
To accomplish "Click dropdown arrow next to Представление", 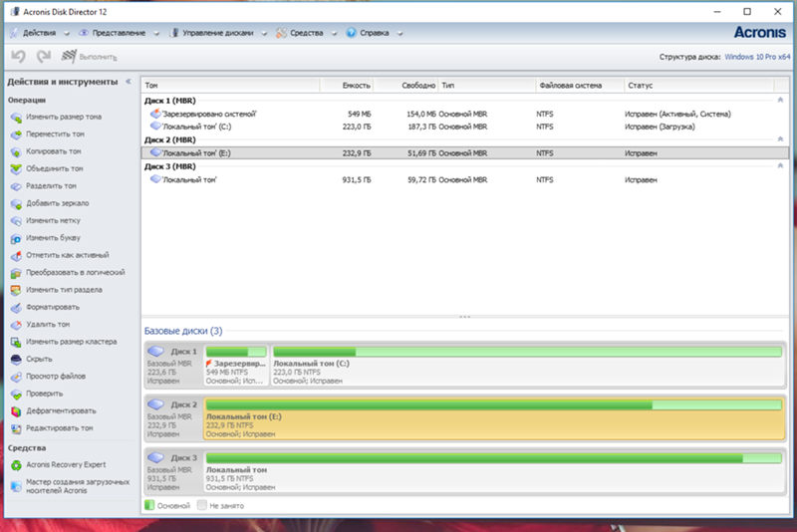I will point(156,34).
